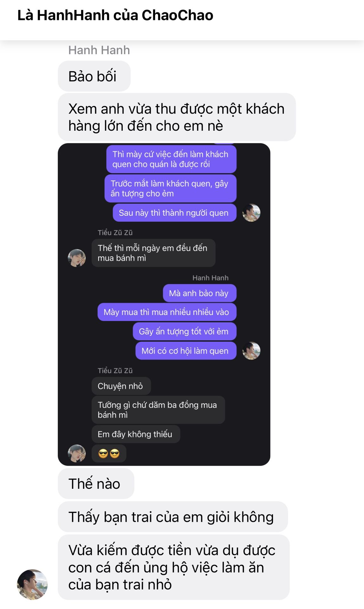The height and width of the screenshot is (609, 364).
Task: Select message 'Xem anh vừa thu được một khách hàng lớn'
Action: (177, 117)
